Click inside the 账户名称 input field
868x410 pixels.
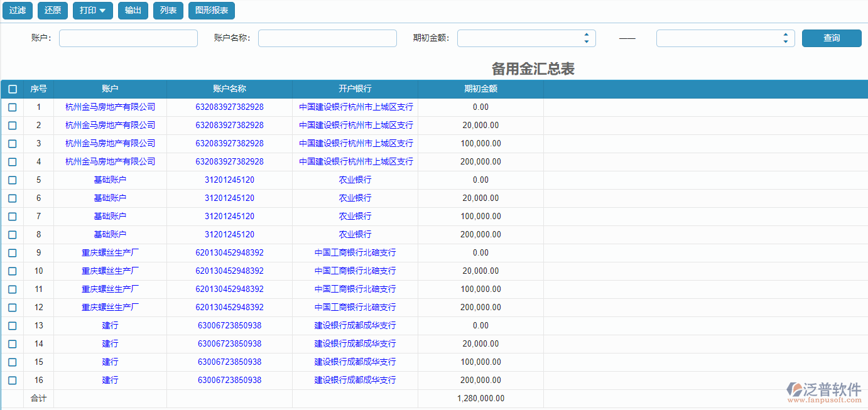(x=327, y=38)
